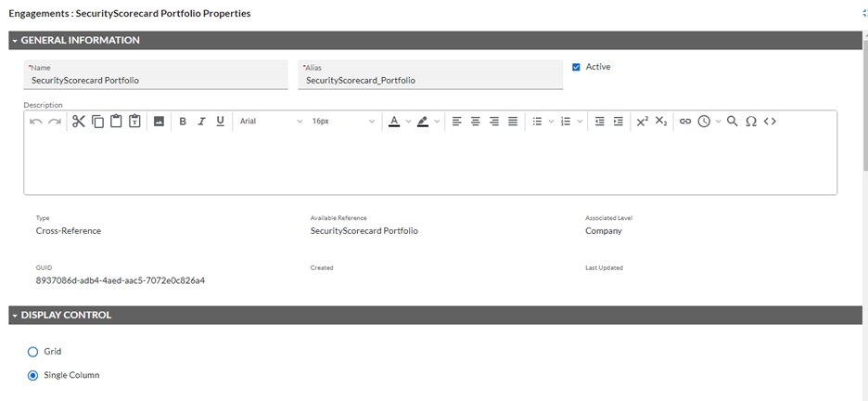Toggle bold formatting
Image resolution: width=868 pixels, height=401 pixels.
[183, 122]
